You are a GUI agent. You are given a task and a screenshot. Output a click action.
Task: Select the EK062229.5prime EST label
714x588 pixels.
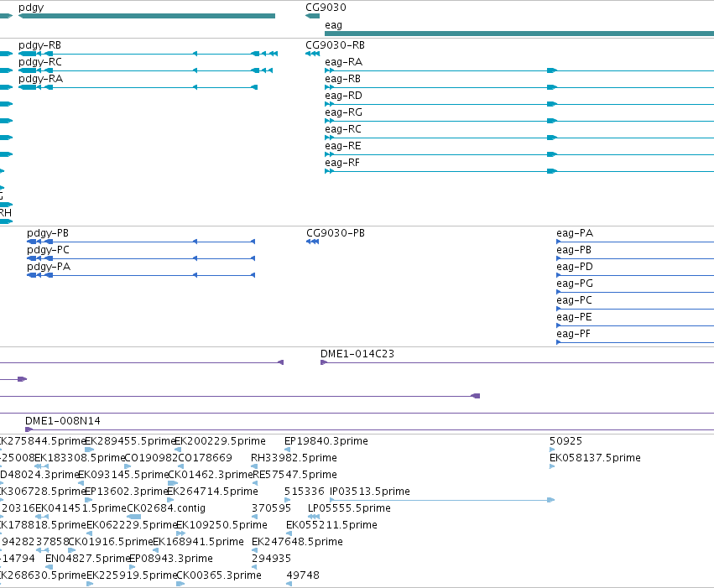[x=132, y=525]
